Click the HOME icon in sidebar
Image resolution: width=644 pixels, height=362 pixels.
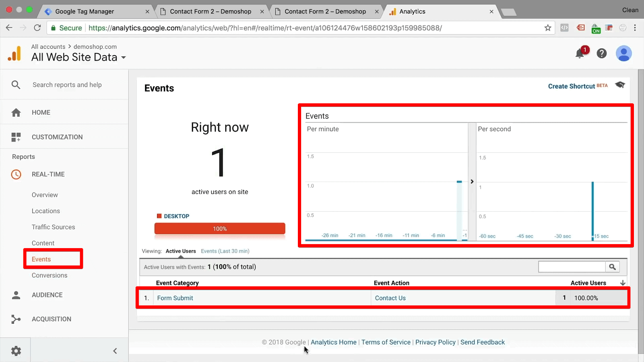pyautogui.click(x=16, y=112)
